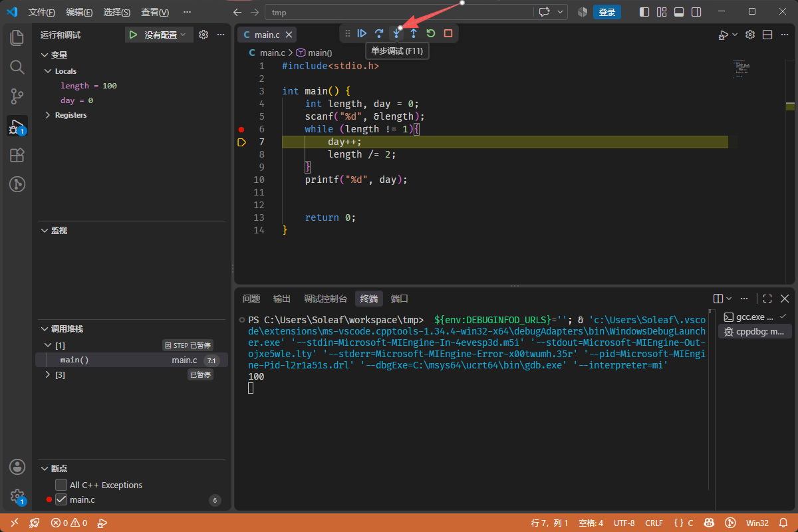Open the 编辑(E) menu

point(79,12)
